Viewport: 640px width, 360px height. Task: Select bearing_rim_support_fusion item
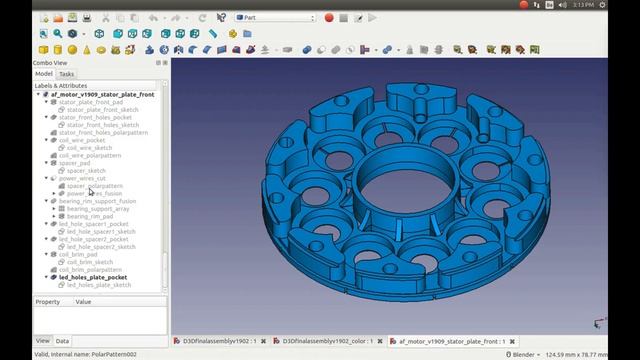98,201
